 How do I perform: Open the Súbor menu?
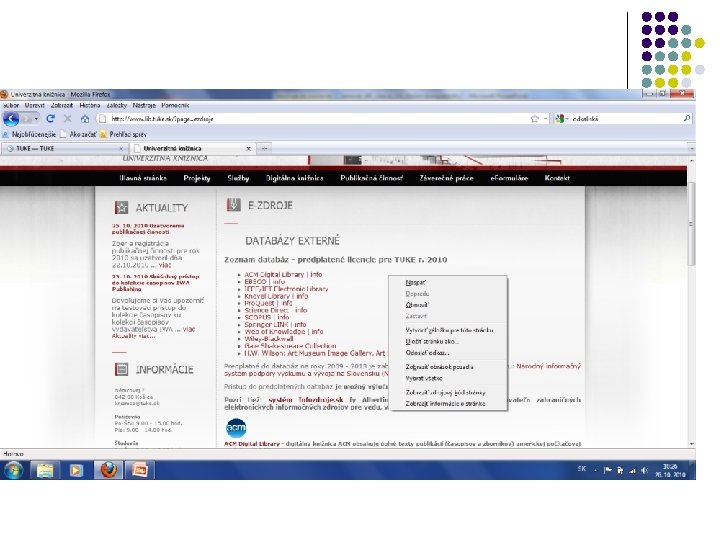tap(11, 106)
